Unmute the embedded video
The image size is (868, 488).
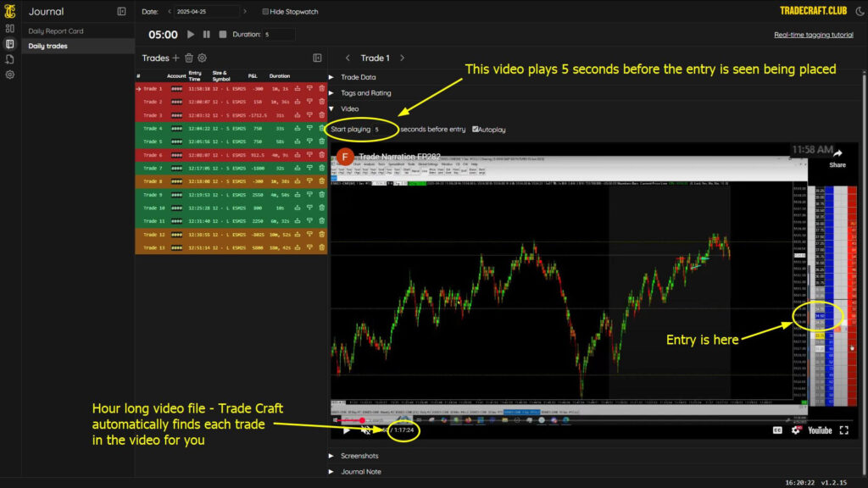point(365,430)
